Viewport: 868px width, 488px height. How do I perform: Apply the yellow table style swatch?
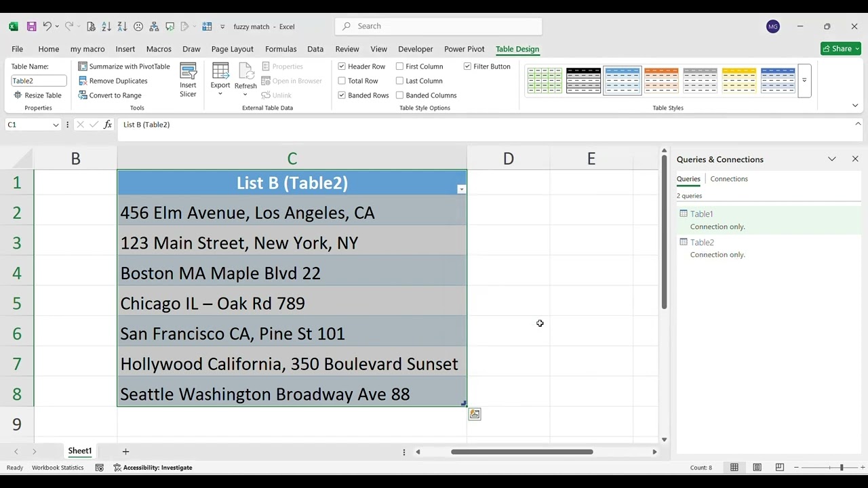pos(738,81)
